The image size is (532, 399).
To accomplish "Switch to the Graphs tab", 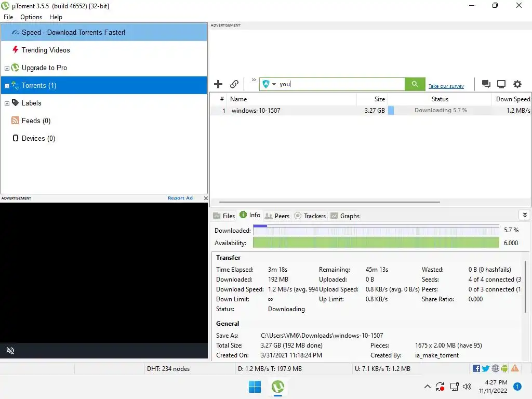I will pyautogui.click(x=345, y=216).
